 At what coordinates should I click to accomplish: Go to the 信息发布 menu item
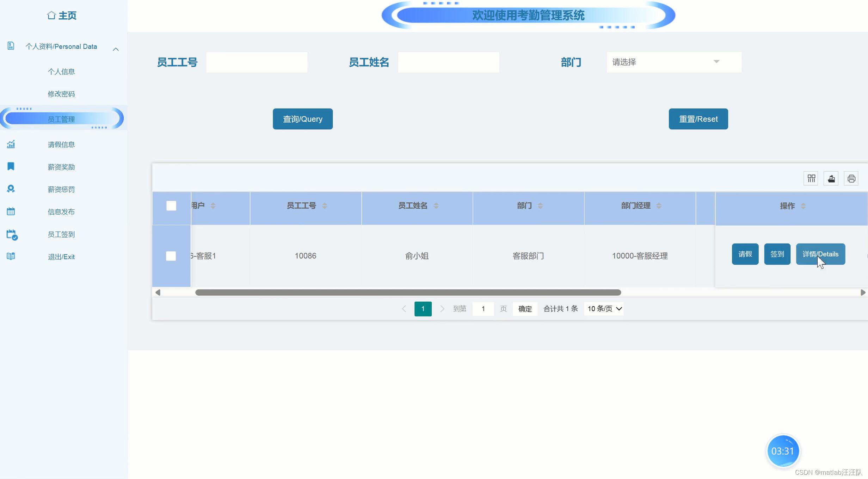click(61, 212)
